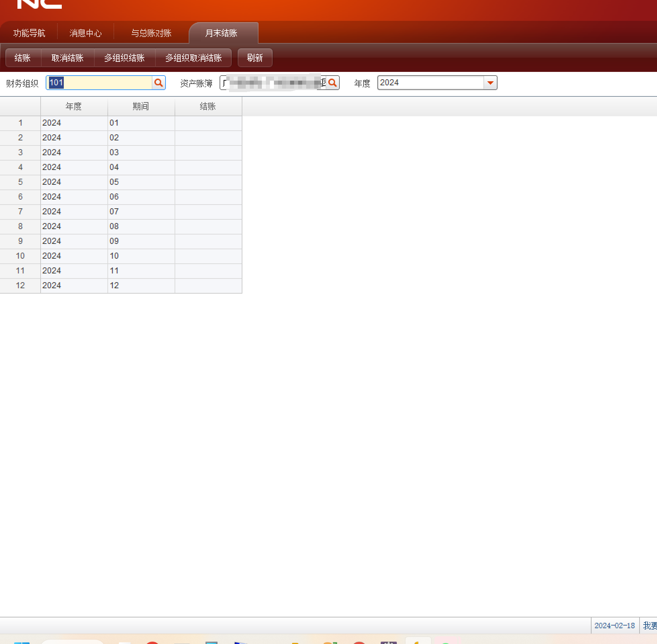Click period cell 05

click(x=141, y=182)
